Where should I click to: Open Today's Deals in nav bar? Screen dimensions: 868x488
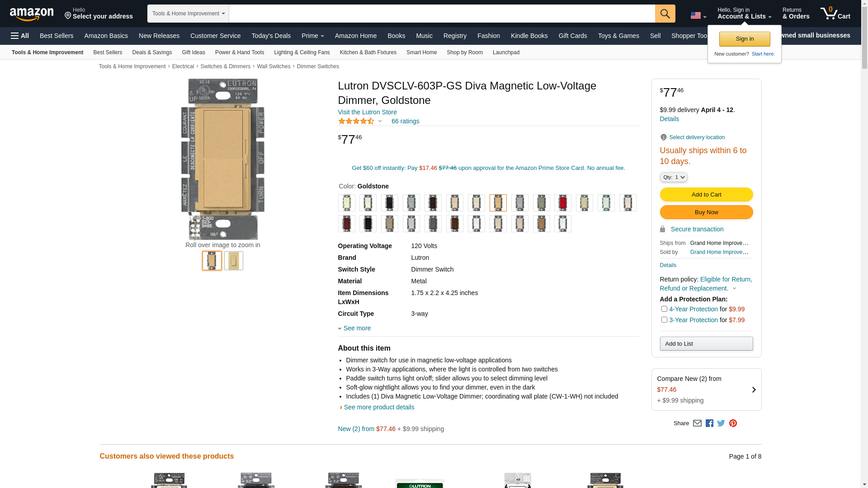point(271,36)
